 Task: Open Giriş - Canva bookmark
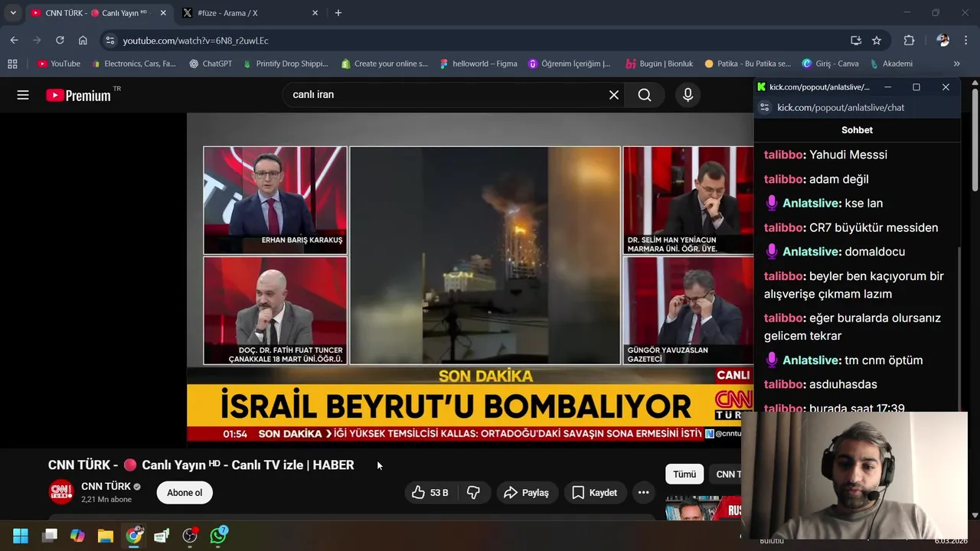point(830,64)
